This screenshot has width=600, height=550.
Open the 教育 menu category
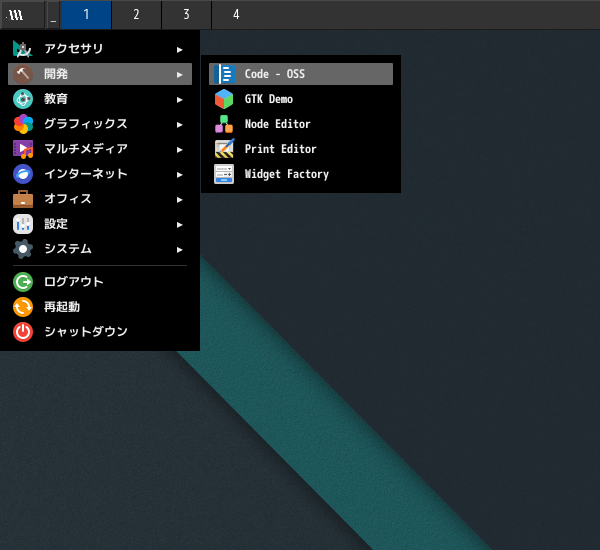point(56,99)
